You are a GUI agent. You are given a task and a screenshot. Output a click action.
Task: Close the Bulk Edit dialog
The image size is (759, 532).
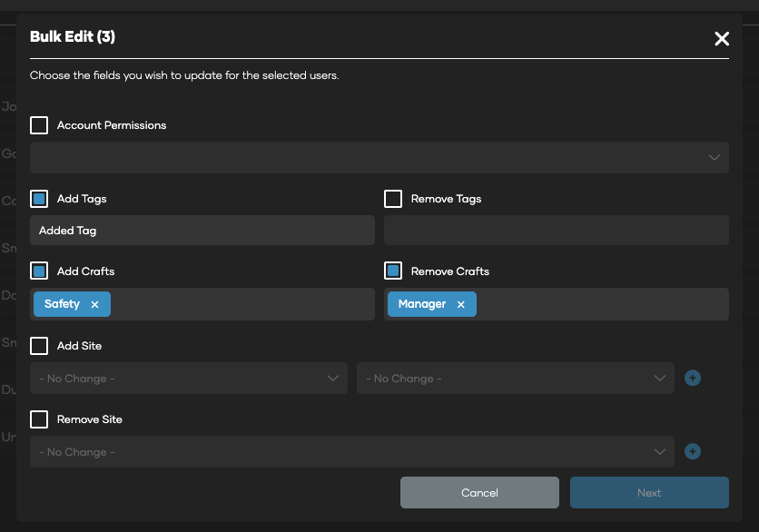click(x=722, y=39)
